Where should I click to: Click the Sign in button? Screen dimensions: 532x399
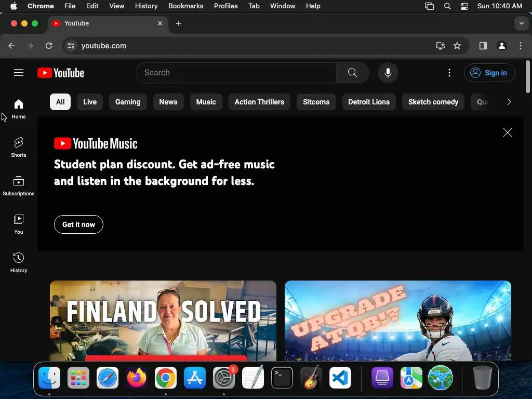click(x=489, y=73)
